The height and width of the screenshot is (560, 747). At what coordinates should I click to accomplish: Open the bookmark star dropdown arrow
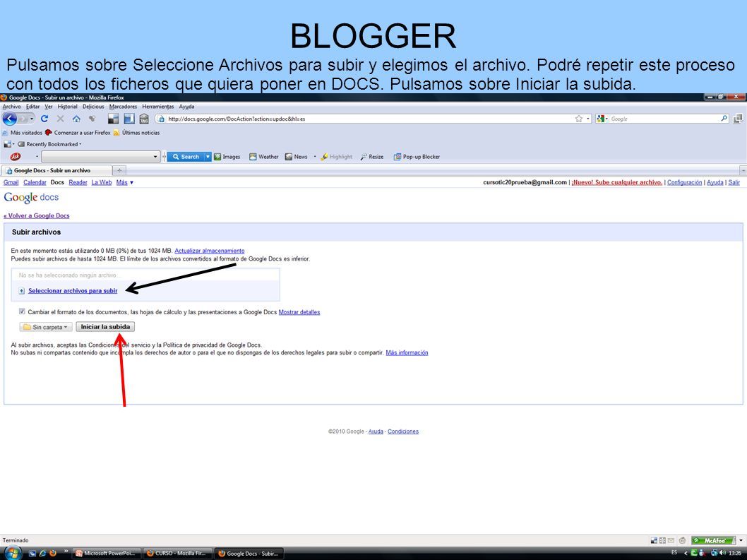[588, 119]
